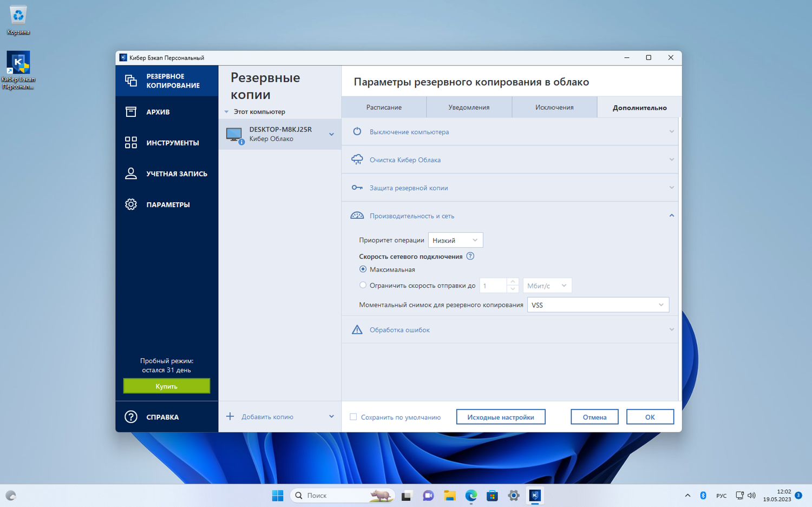This screenshot has width=812, height=507.
Task: Select the Advanced tab
Action: pyautogui.click(x=639, y=107)
